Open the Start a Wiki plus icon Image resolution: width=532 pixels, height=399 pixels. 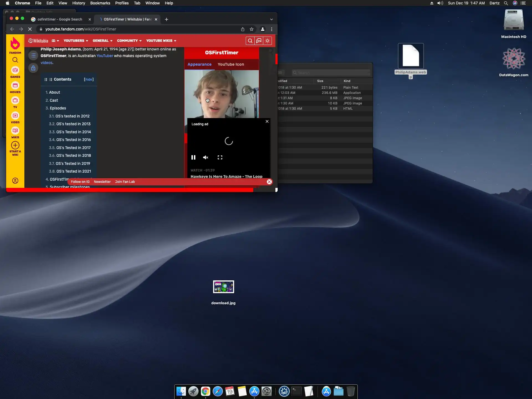pos(15,145)
